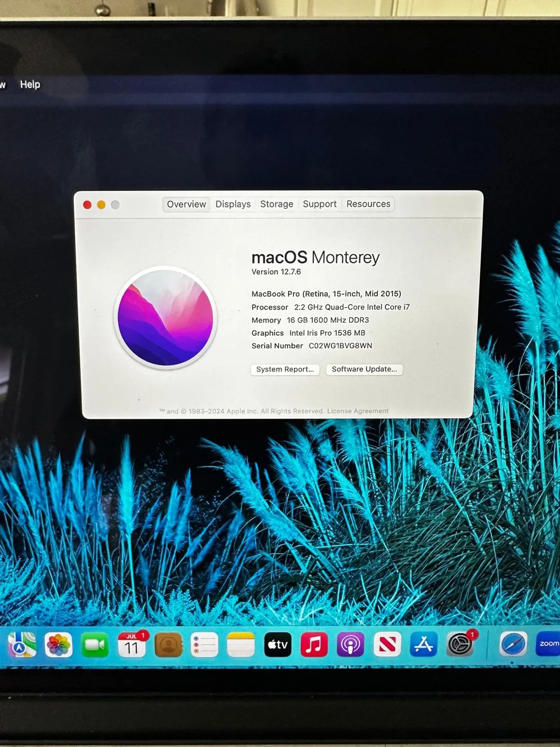Open the Storage tab

[277, 204]
